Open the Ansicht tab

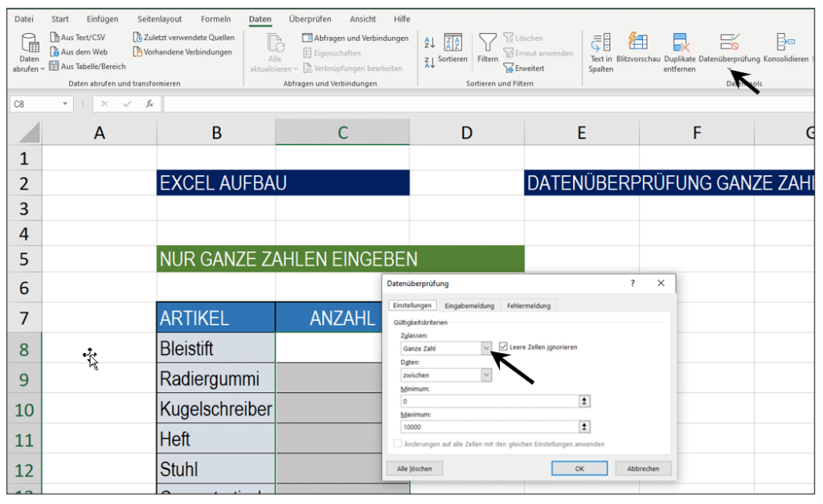(x=362, y=19)
